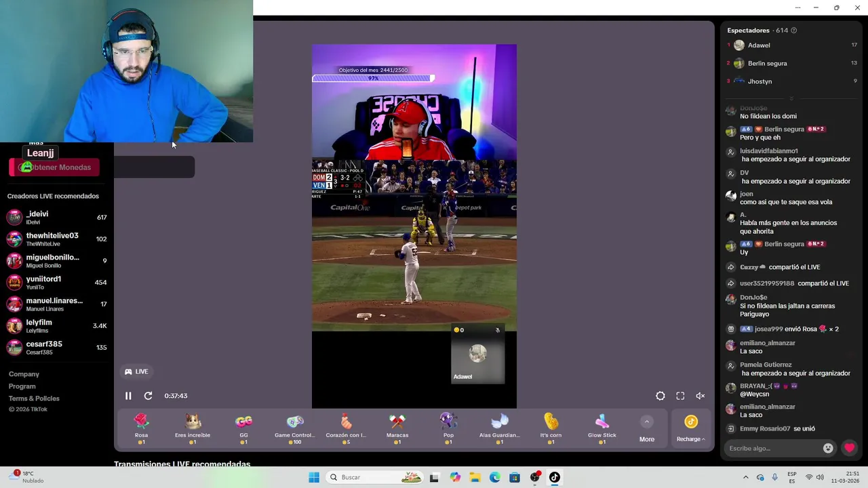Open the window's three-dot options menu
Image resolution: width=868 pixels, height=488 pixels.
pyautogui.click(x=797, y=7)
